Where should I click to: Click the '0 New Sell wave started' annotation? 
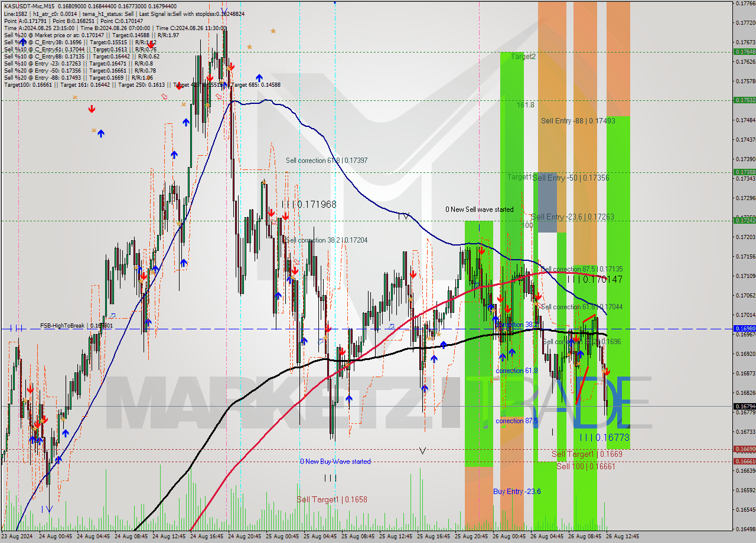click(479, 210)
